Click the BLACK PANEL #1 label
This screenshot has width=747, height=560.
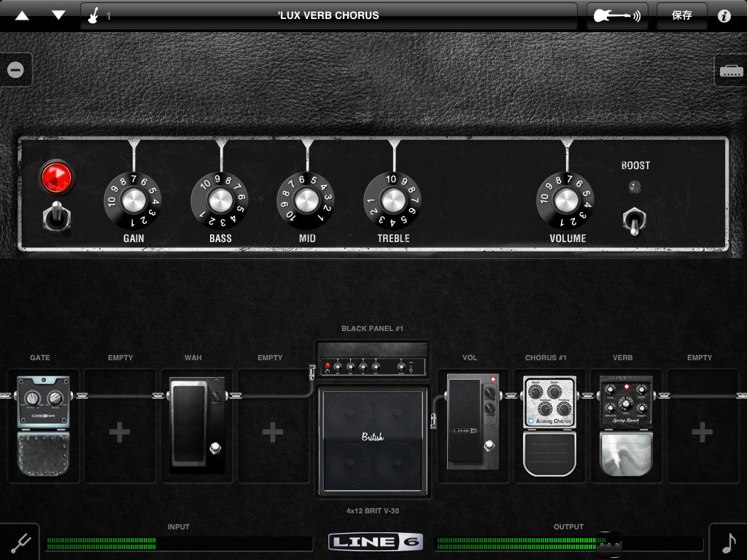[373, 329]
